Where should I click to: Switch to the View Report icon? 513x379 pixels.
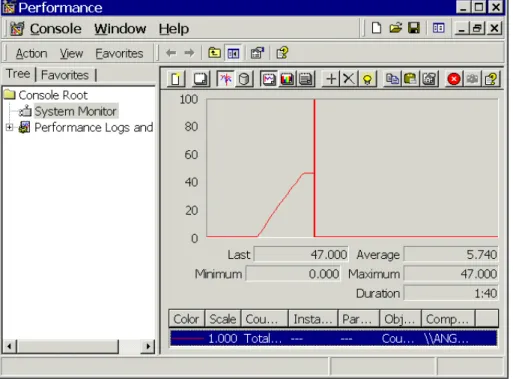tap(305, 79)
